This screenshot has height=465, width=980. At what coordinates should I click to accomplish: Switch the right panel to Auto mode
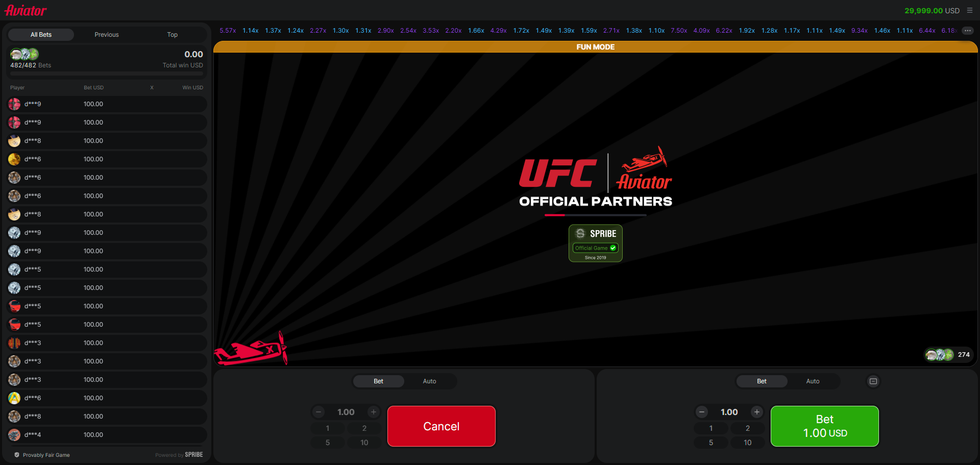[813, 381]
